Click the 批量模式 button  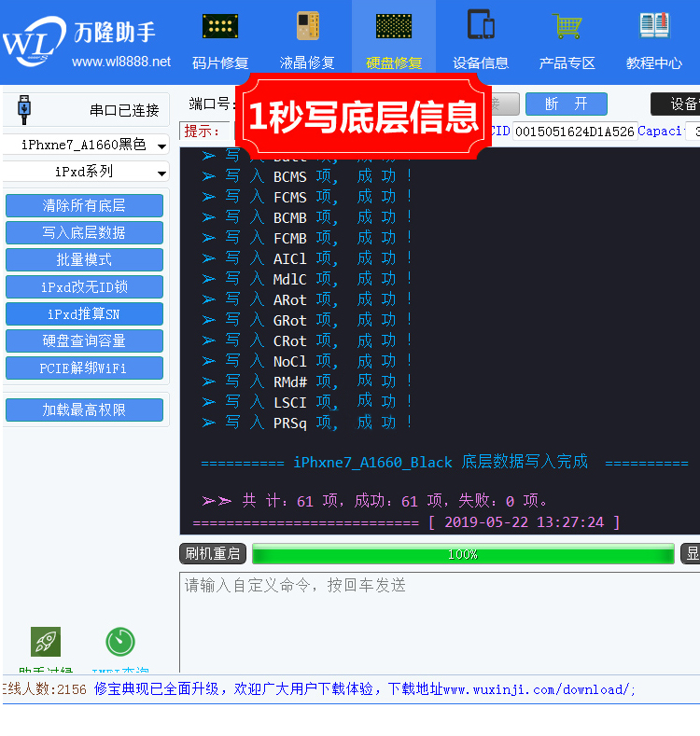(85, 260)
